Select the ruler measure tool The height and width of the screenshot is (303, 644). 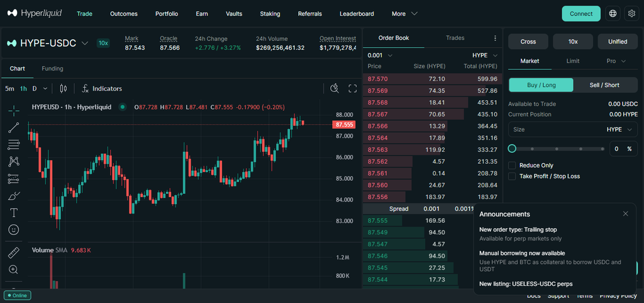[x=14, y=253]
